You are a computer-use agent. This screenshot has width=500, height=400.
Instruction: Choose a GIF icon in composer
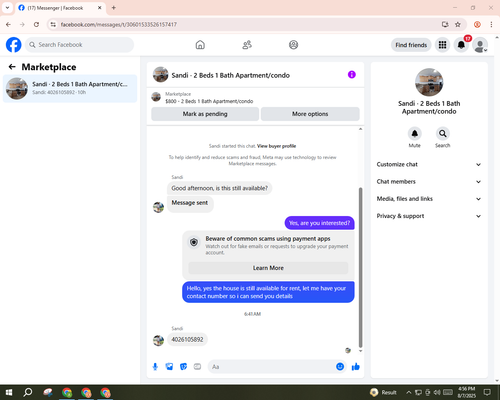197,367
